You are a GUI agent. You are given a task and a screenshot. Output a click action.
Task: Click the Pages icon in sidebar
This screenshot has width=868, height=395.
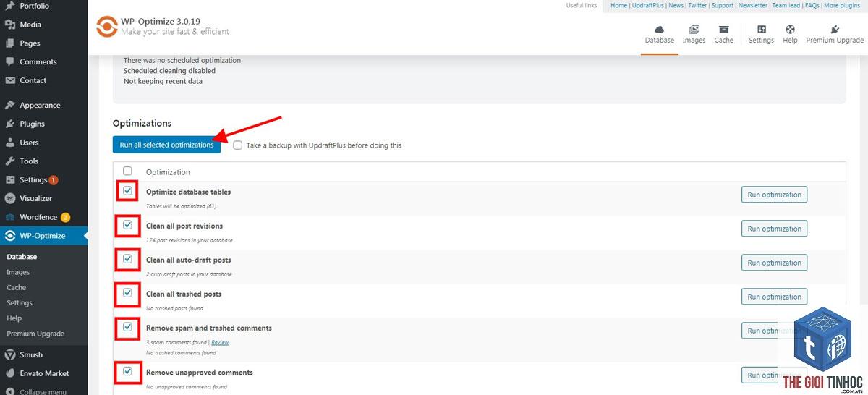pos(10,43)
